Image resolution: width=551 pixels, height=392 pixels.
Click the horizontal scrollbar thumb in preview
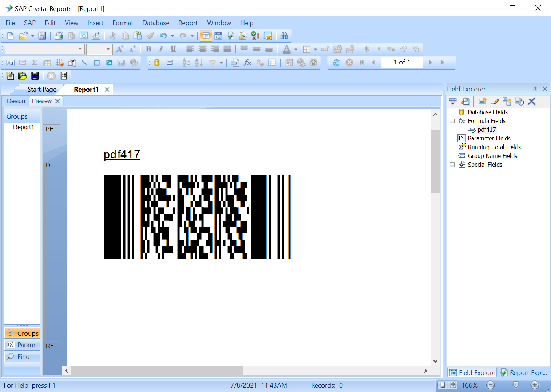pyautogui.click(x=157, y=371)
